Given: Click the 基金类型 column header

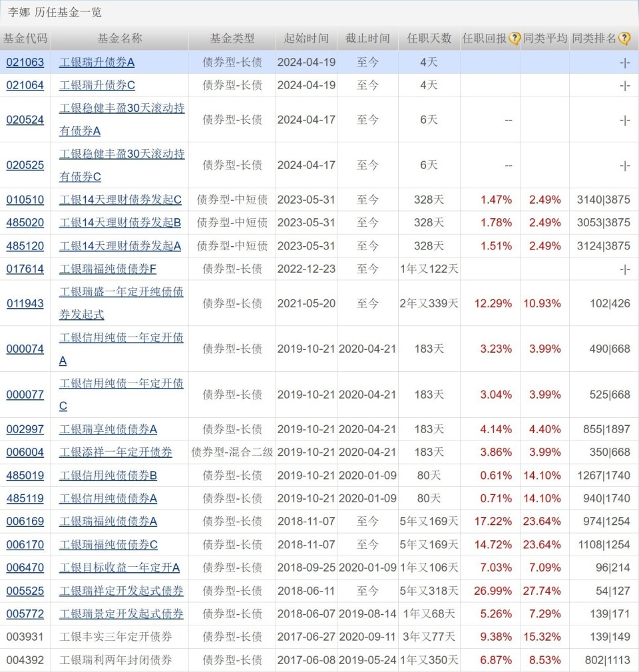Looking at the screenshot, I should pos(232,39).
